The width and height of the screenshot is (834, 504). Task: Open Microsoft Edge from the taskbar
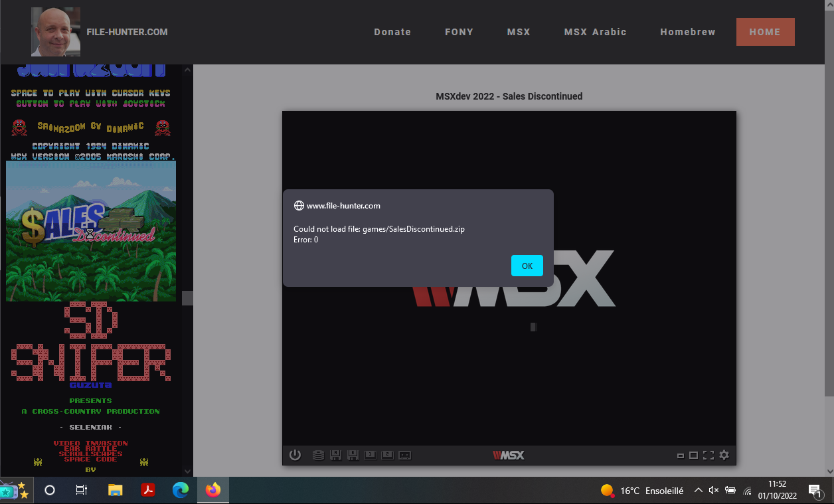(x=180, y=491)
